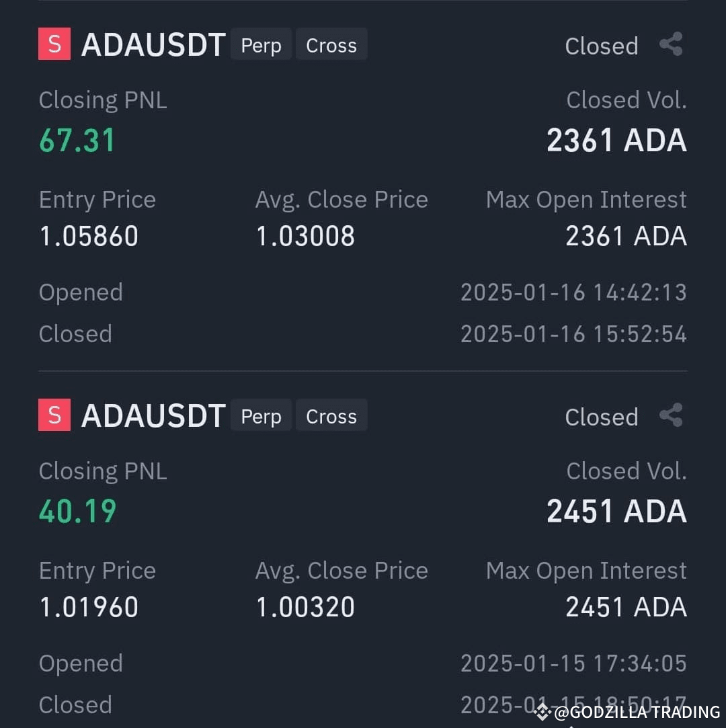Tap the entry price 1.05860
The image size is (726, 728).
(89, 236)
